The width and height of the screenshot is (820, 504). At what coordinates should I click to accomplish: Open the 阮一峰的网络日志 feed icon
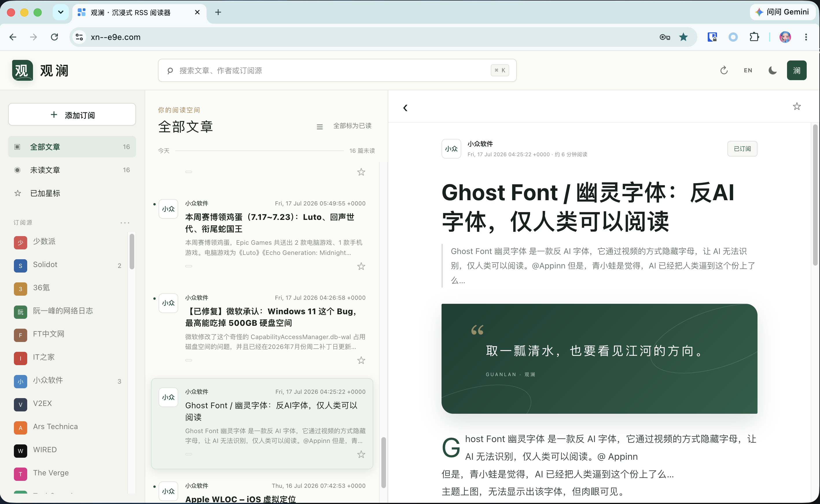point(20,312)
